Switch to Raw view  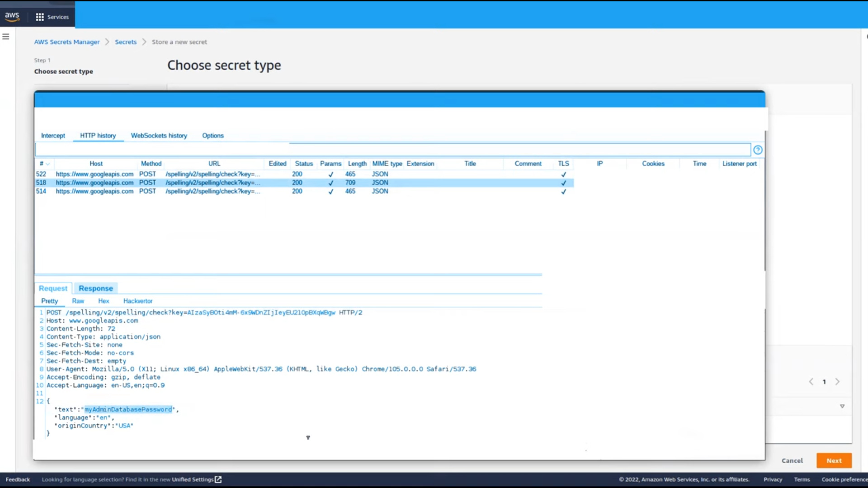coord(78,301)
